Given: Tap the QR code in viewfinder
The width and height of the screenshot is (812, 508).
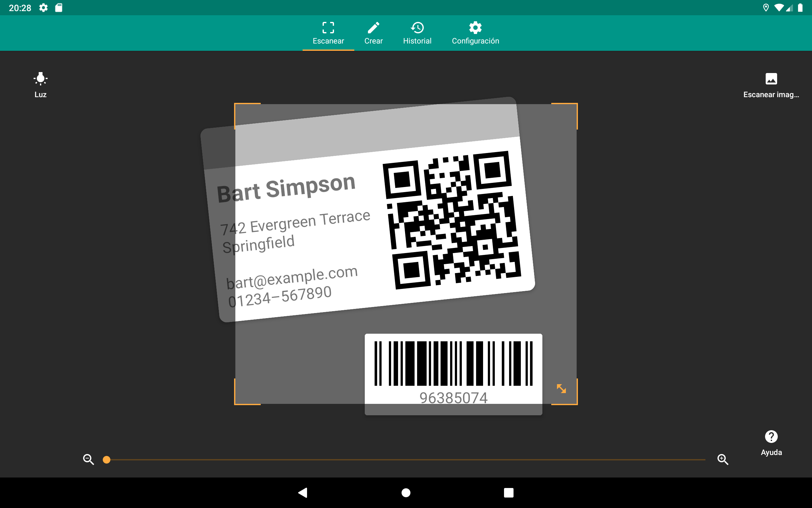Looking at the screenshot, I should [452, 220].
